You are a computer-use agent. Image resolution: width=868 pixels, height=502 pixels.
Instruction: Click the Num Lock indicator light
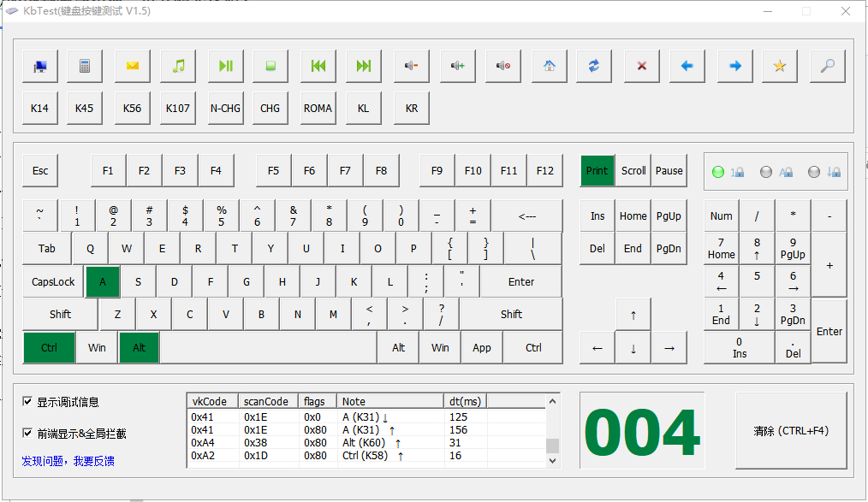[x=718, y=172]
